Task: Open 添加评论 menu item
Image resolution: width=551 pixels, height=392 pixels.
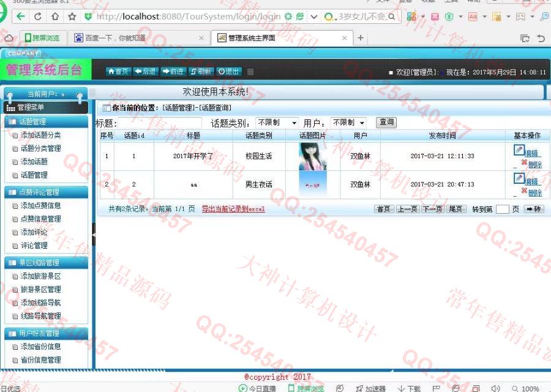Action: tap(34, 232)
